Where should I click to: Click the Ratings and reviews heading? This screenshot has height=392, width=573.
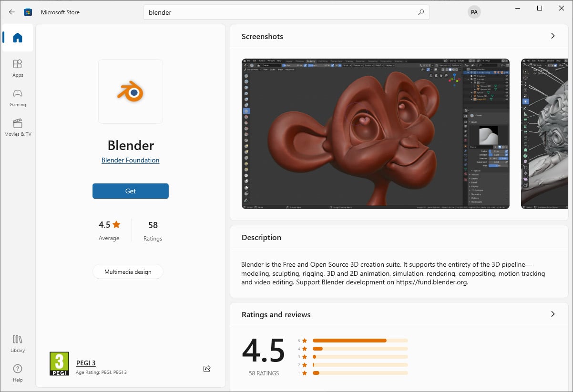pos(276,314)
